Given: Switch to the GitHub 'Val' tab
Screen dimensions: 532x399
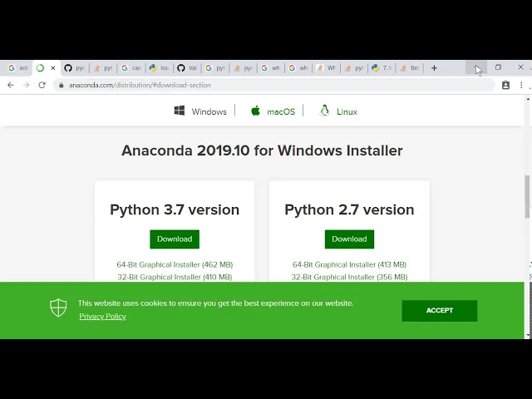Looking at the screenshot, I should 187,68.
